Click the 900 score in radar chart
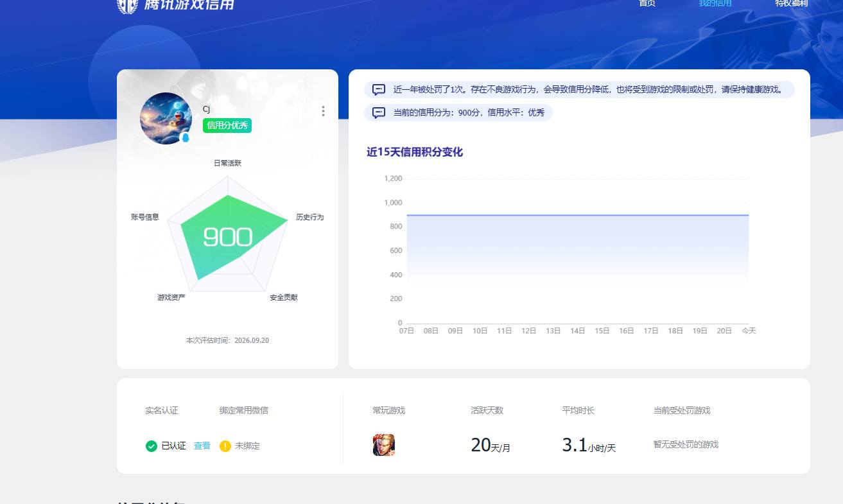The image size is (843, 504). tap(228, 237)
